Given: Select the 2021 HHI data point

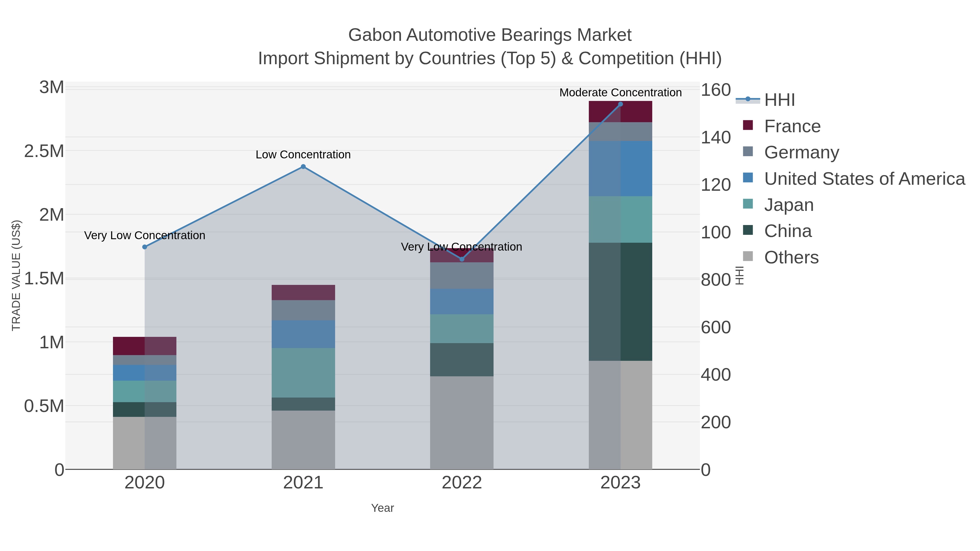Looking at the screenshot, I should [x=303, y=167].
